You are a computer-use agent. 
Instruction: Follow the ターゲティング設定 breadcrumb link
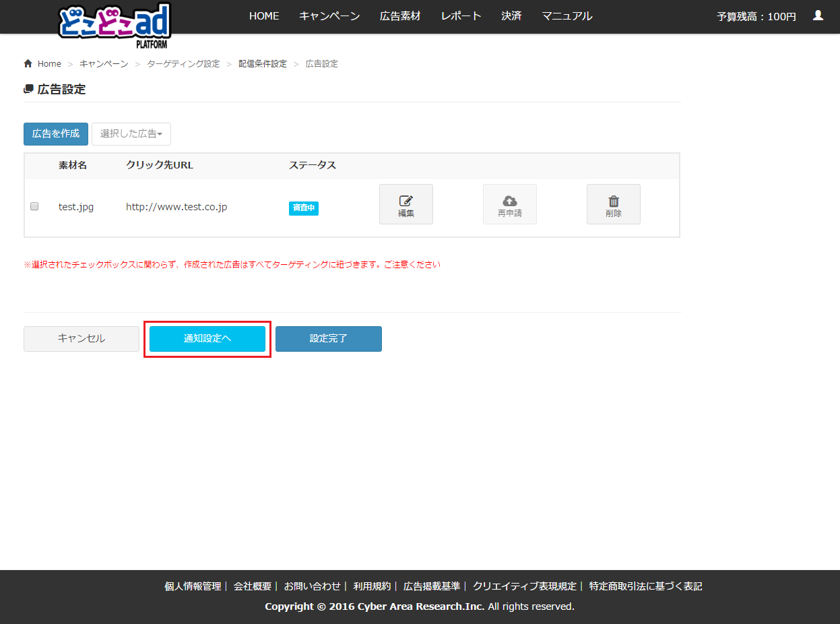point(183,64)
